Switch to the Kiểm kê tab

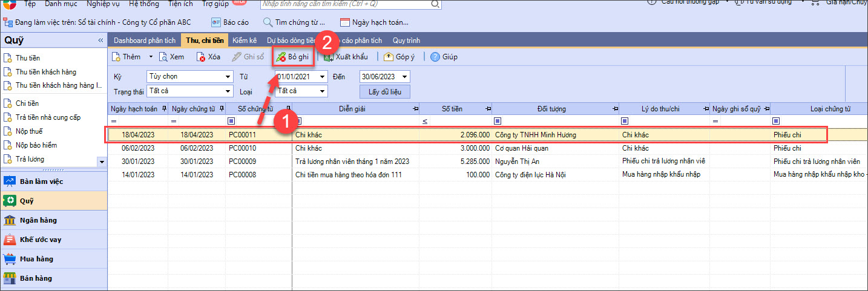pyautogui.click(x=245, y=41)
